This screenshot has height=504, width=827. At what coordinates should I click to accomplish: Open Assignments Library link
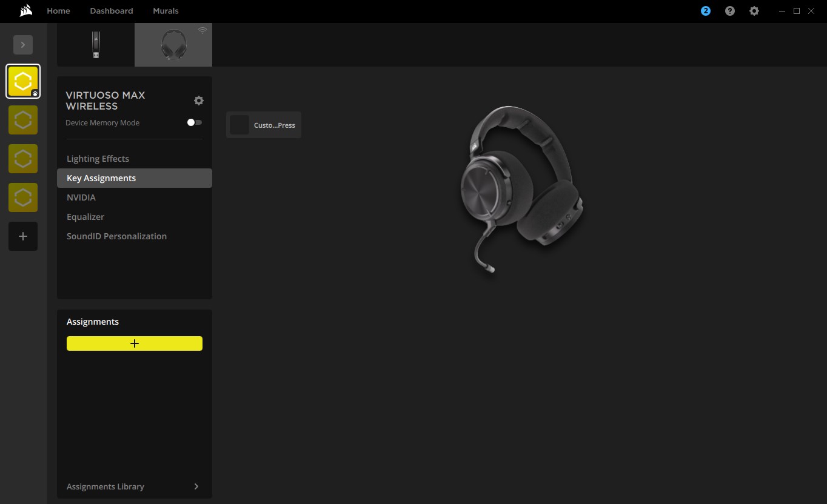tap(105, 486)
